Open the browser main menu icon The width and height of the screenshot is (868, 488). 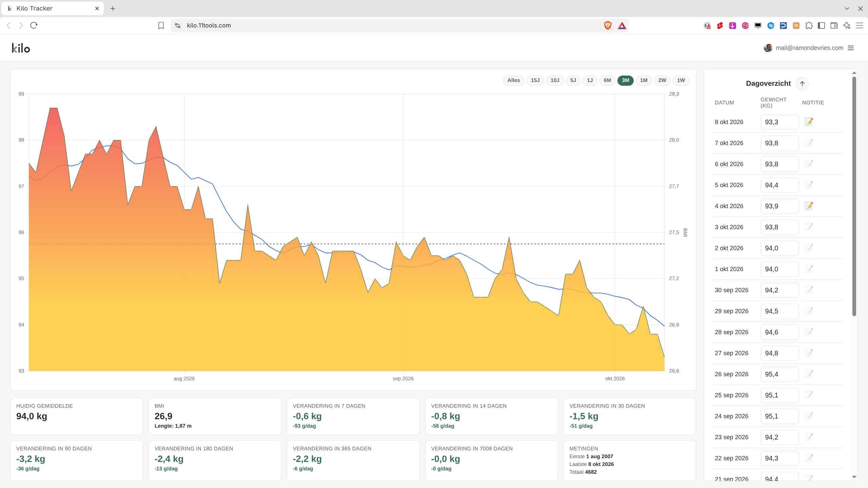pyautogui.click(x=860, y=25)
